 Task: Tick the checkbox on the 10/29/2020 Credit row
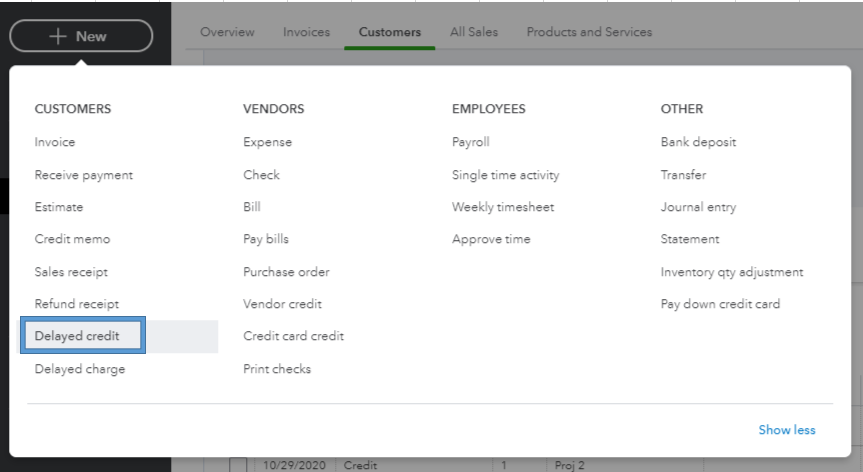(238, 465)
